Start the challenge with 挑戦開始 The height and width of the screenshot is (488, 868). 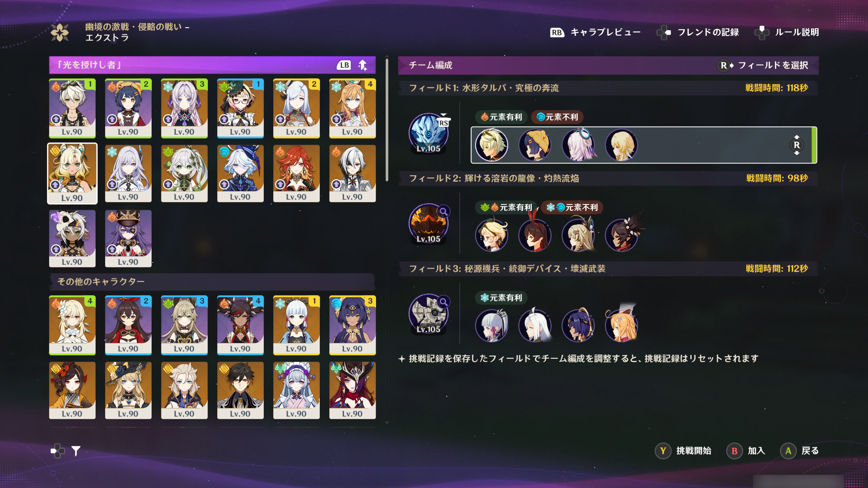(x=683, y=451)
